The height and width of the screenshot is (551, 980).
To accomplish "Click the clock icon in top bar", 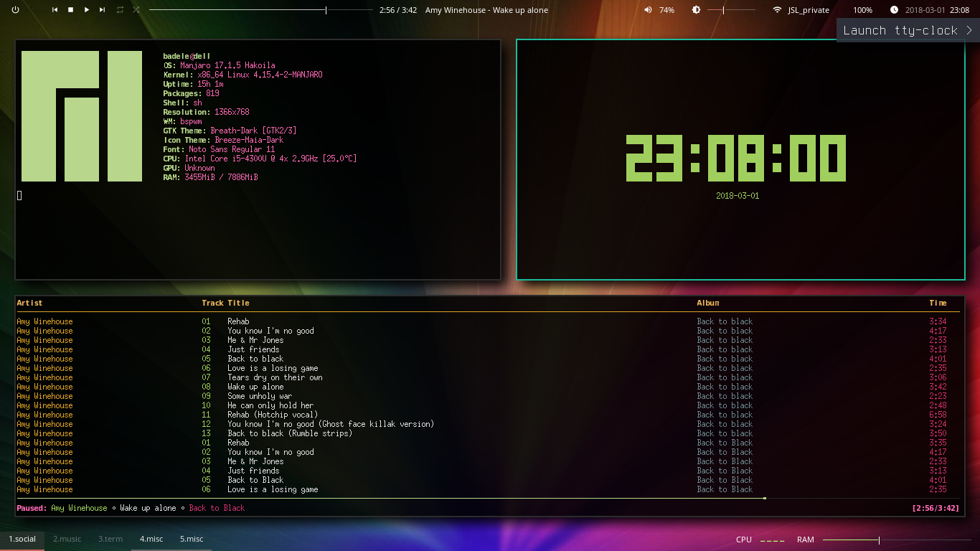I will tap(894, 10).
